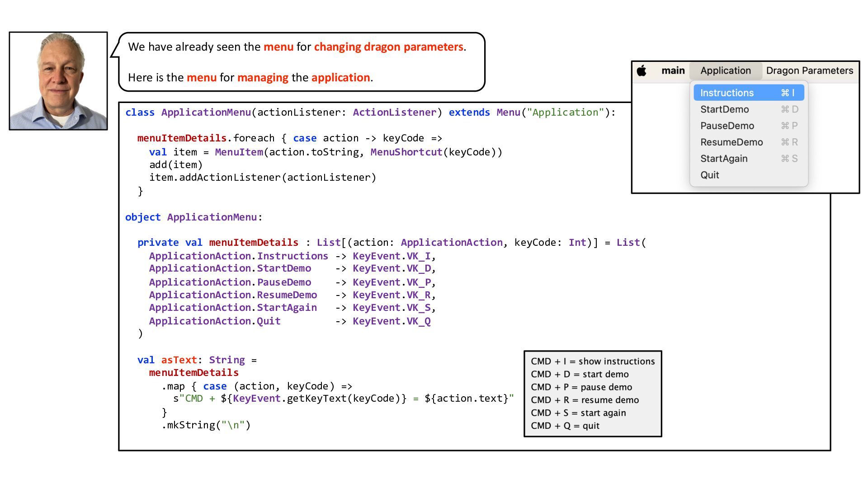The image size is (868, 488).
Task: Click the 'CMD + Q = quit' line
Action: [x=565, y=426]
